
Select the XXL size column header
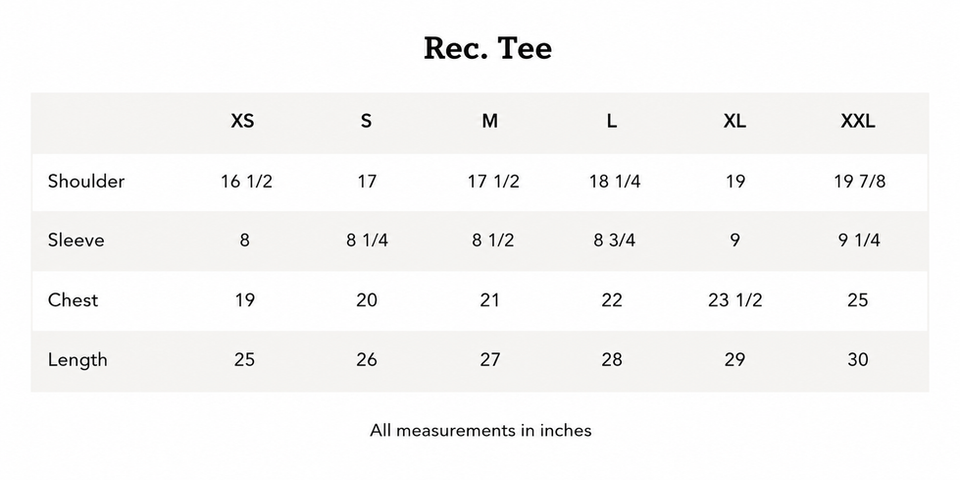[858, 121]
